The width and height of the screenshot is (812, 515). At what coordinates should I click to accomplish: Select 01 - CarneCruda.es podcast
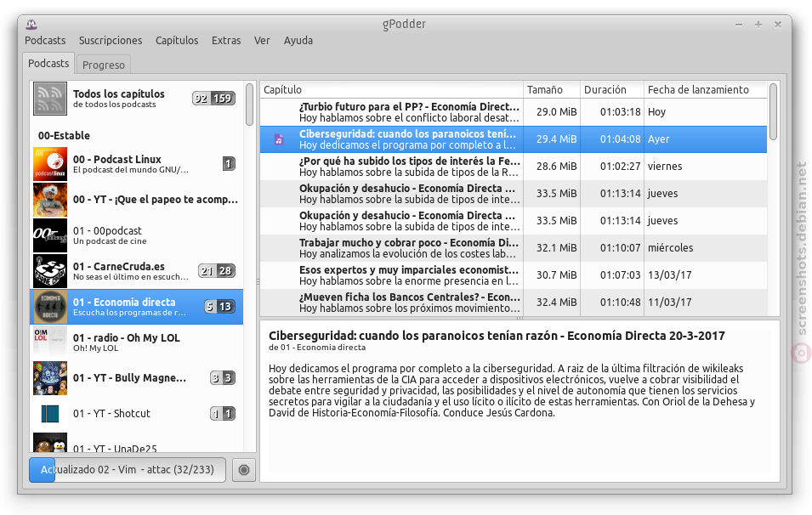coord(137,271)
